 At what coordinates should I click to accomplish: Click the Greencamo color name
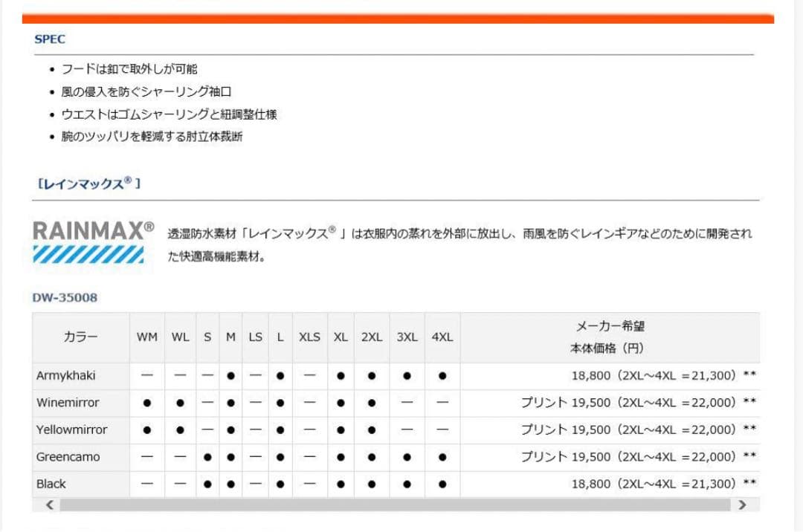[68, 457]
